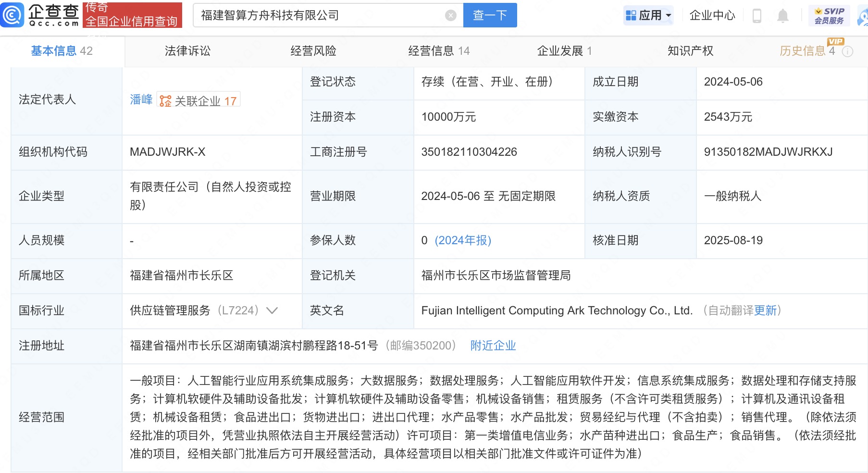Screen dimensions: 868x473
Task: Select approval date 2025-08-19
Action: pyautogui.click(x=733, y=240)
